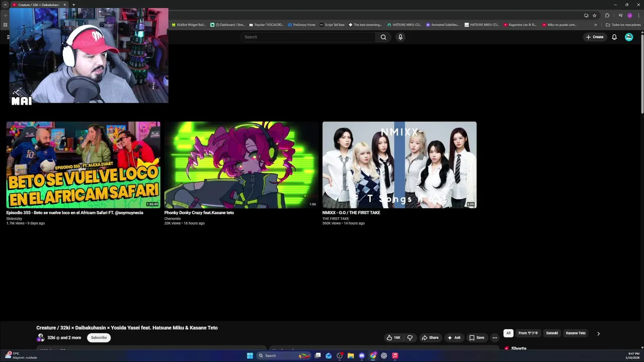The image size is (644, 362).
Task: Select the Kasane Teto filter chip
Action: (x=576, y=333)
